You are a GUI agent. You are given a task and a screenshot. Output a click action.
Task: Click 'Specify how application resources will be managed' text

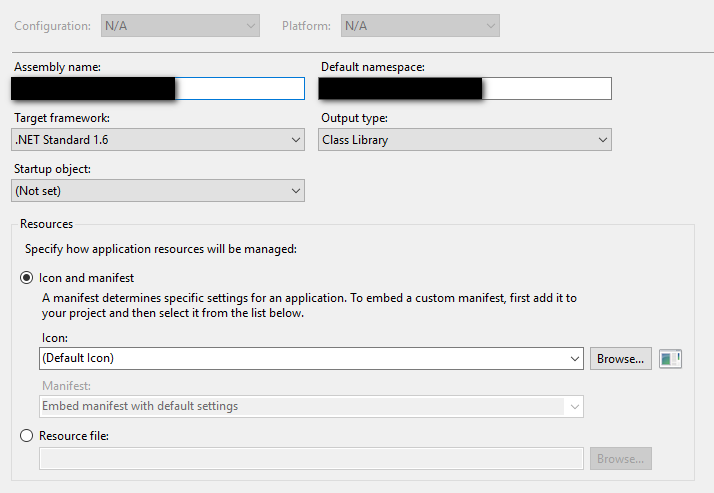(x=161, y=249)
